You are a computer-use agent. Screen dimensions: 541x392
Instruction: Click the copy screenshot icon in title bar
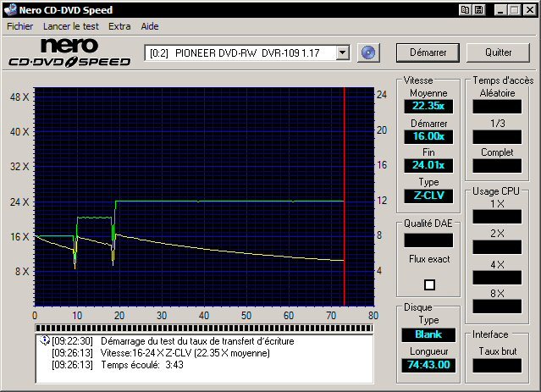[465, 9]
